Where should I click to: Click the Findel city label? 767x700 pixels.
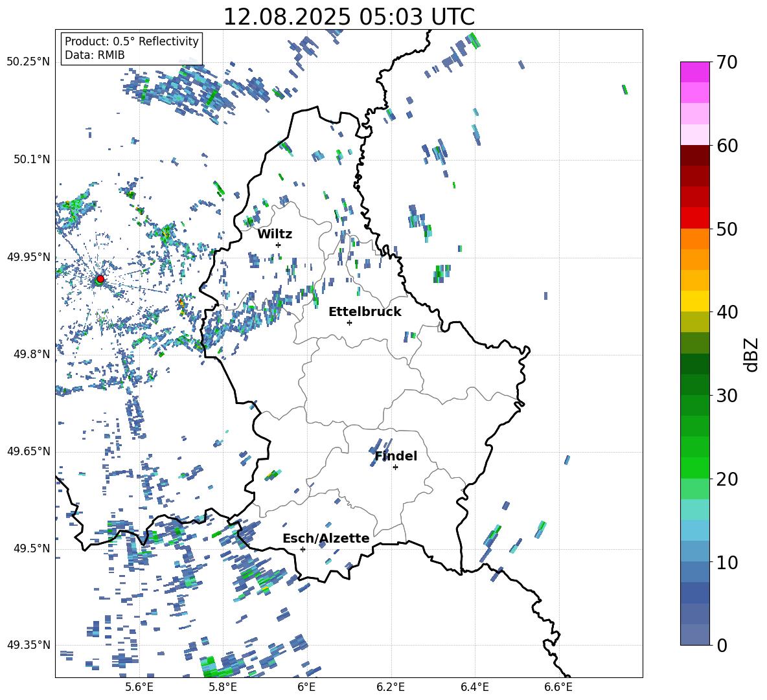click(396, 456)
